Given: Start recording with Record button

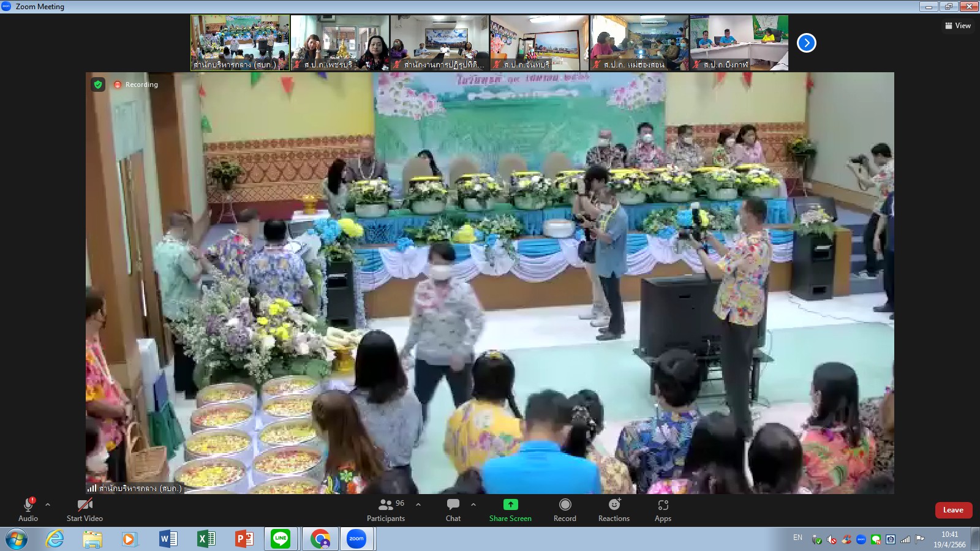Looking at the screenshot, I should pyautogui.click(x=565, y=509).
